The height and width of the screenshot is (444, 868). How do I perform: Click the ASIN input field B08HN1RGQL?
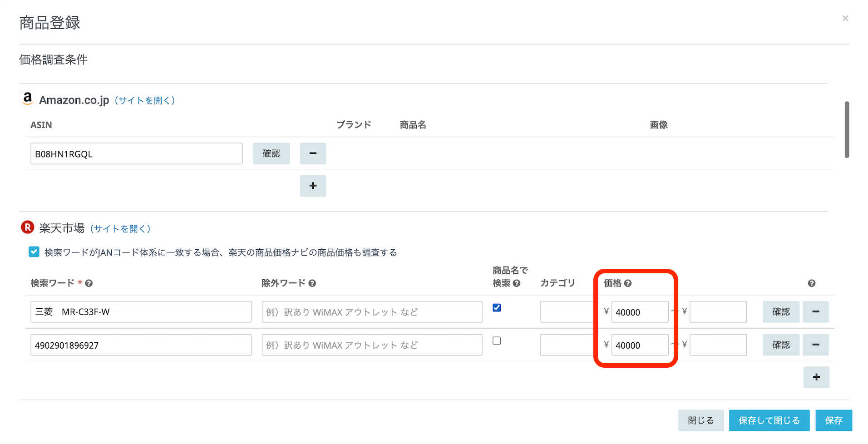(136, 154)
